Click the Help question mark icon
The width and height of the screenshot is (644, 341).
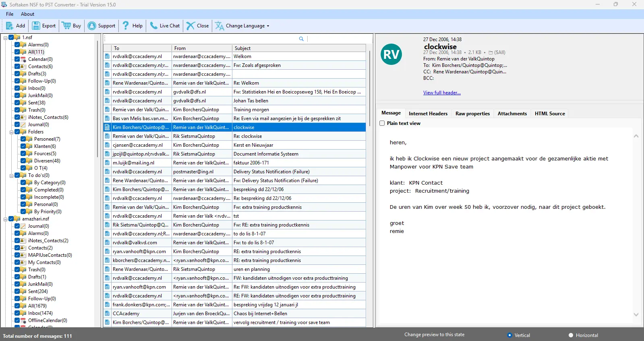(x=126, y=26)
